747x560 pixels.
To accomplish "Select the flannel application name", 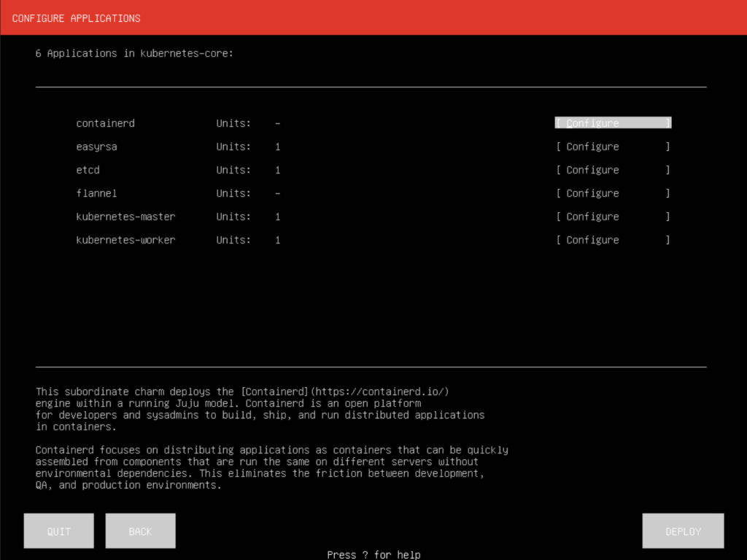I will click(96, 192).
